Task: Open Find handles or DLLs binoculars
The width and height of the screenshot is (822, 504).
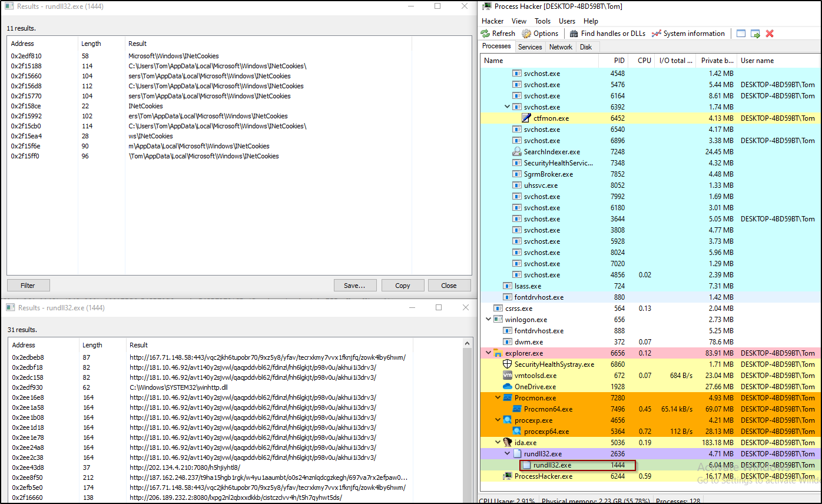Action: tap(607, 34)
